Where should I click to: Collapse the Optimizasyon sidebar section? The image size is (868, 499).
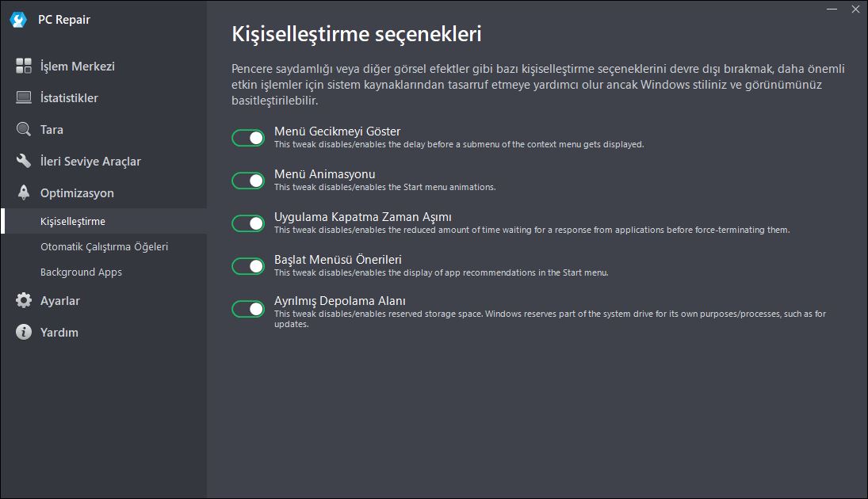[104, 192]
